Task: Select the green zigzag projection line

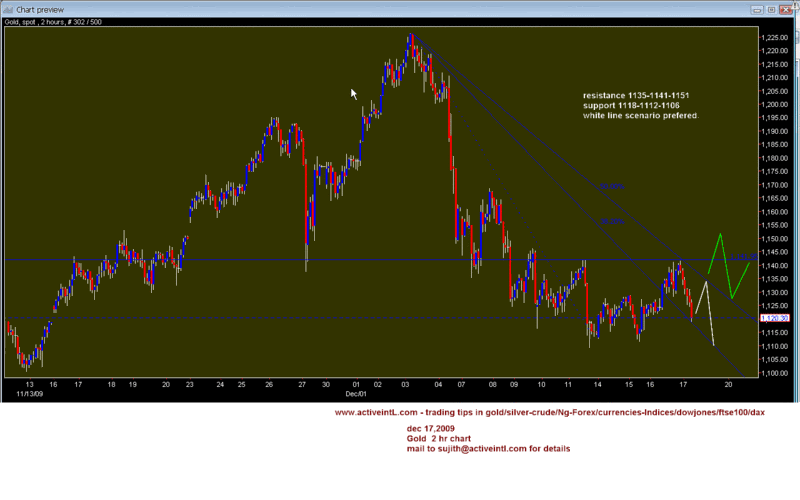Action: point(727,267)
